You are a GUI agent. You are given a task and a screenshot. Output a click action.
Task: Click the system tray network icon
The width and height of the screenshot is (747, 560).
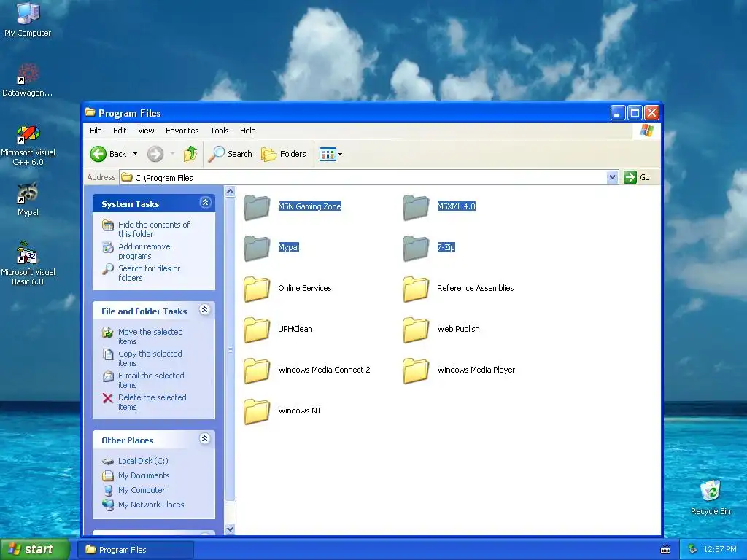[x=693, y=550]
